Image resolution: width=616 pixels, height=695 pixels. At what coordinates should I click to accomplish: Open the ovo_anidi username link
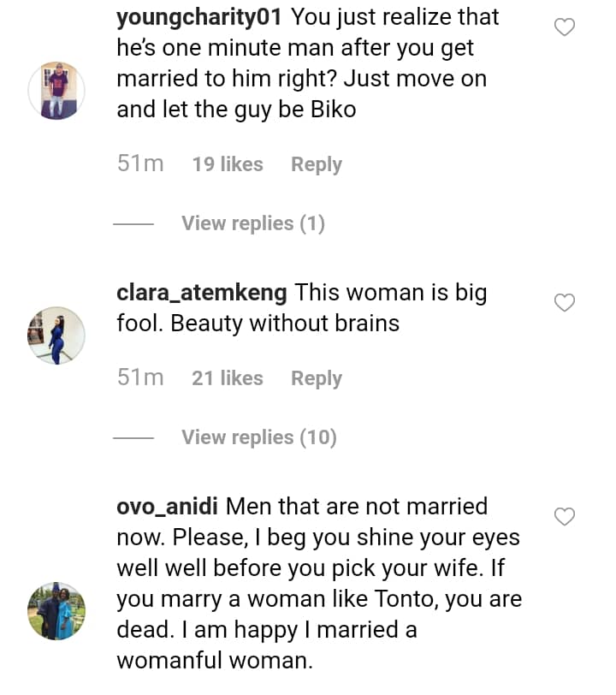coord(168,507)
